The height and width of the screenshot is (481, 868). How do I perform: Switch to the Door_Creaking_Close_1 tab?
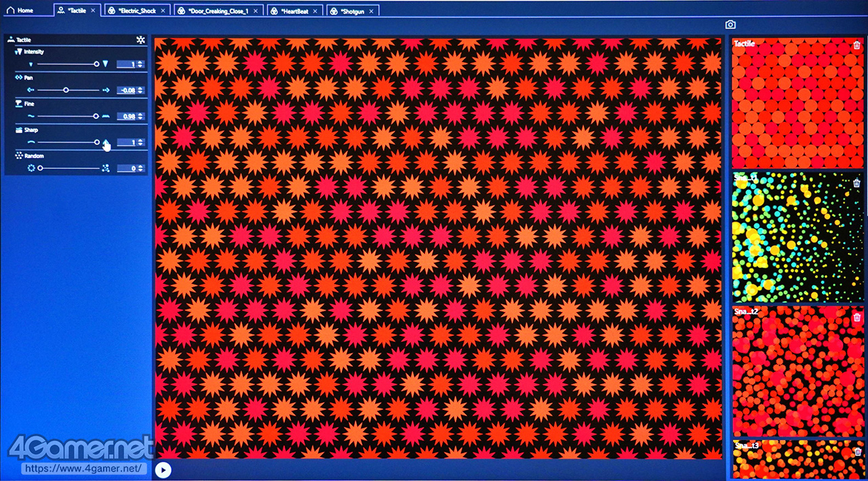[x=213, y=11]
